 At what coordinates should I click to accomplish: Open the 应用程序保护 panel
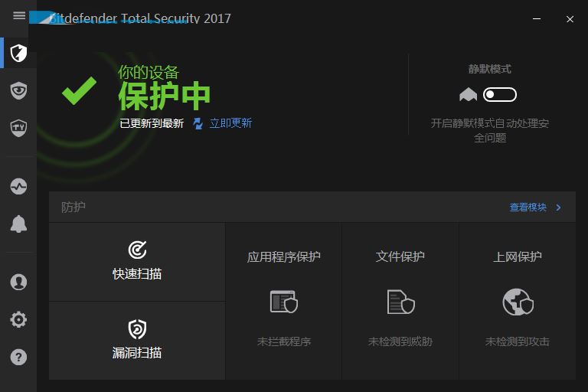tap(283, 301)
